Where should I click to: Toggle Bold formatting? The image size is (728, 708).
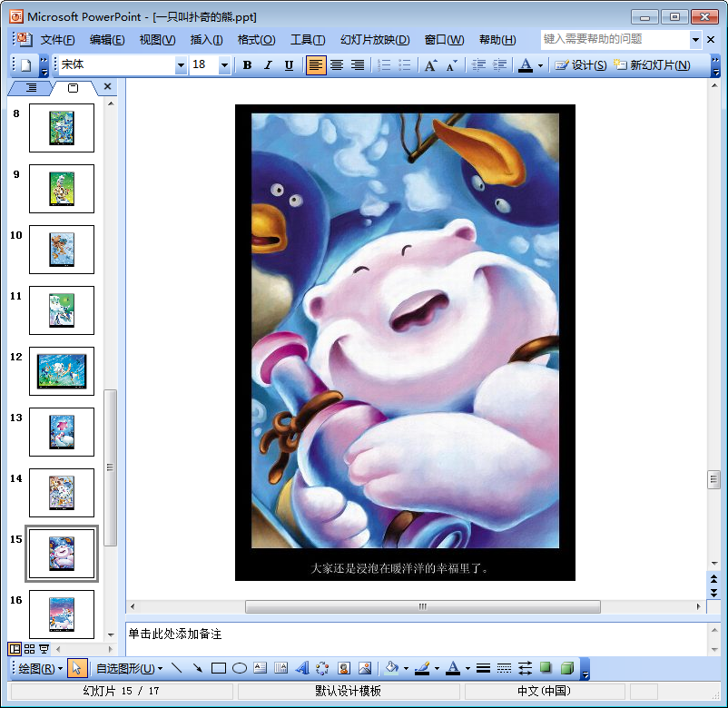(x=247, y=65)
